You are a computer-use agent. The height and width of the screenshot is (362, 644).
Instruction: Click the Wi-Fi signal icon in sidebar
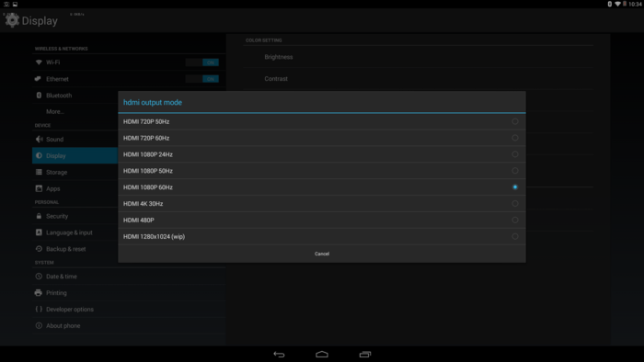tap(39, 62)
